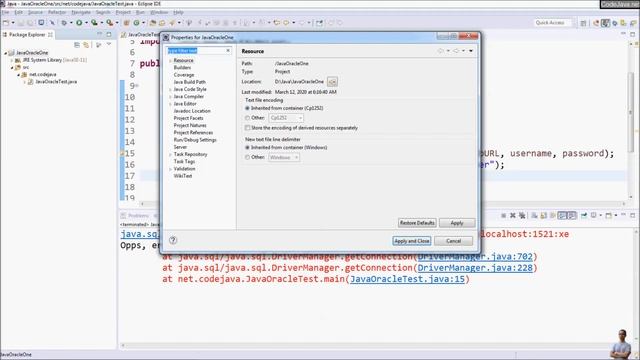
Task: Switch to the Java perspective icon
Action: click(x=605, y=23)
